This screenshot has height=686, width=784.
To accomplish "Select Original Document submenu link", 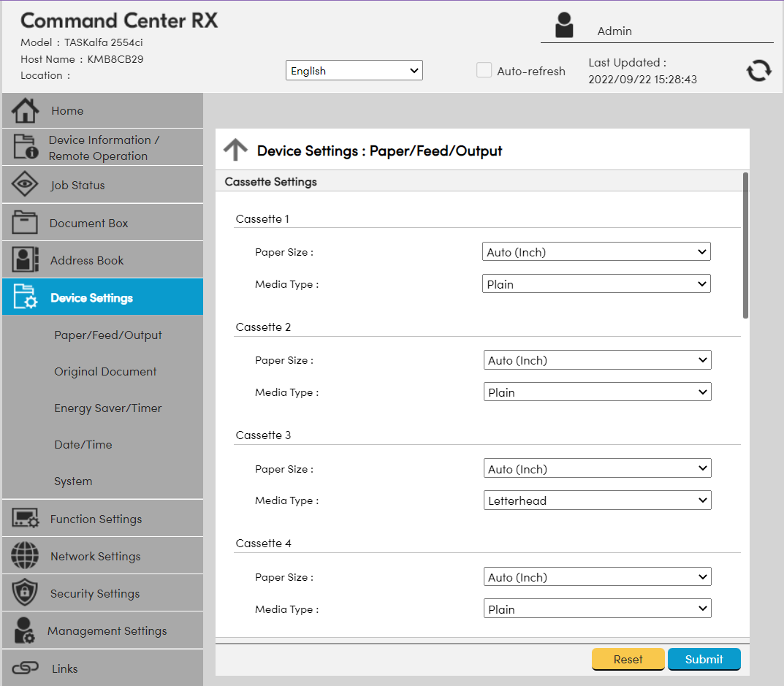I will click(105, 372).
